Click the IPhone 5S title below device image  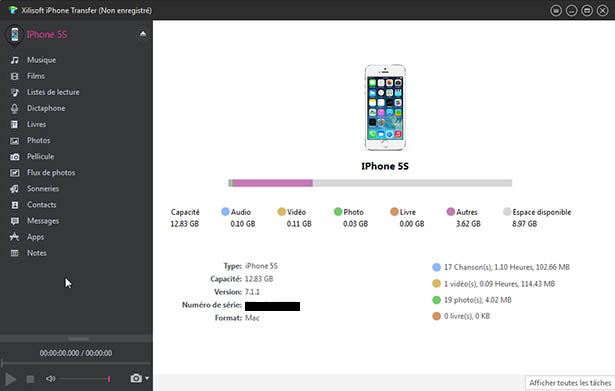pyautogui.click(x=385, y=166)
